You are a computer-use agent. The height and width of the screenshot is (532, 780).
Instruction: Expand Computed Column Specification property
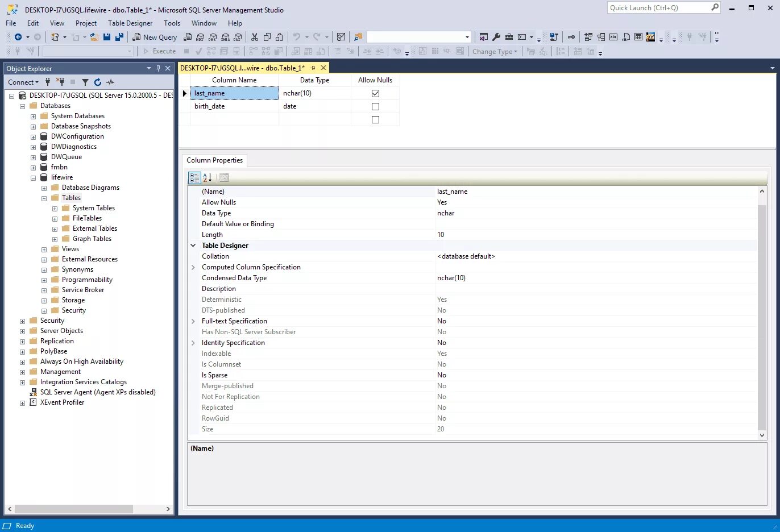(193, 267)
